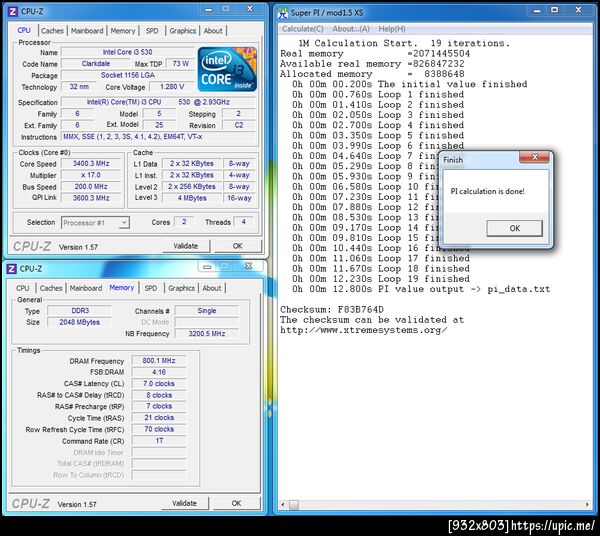This screenshot has width=600, height=536.
Task: Click the '3400.3 MHz' core speed value
Action: tap(91, 163)
